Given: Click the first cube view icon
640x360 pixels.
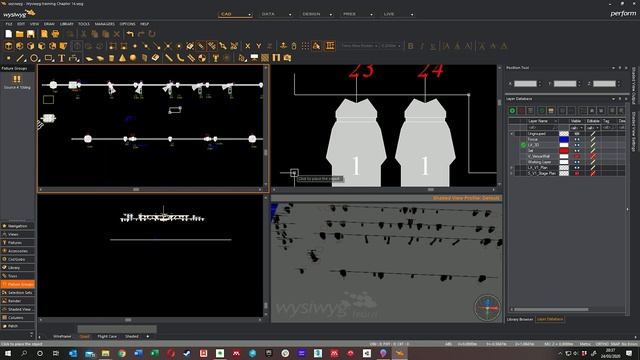Looking at the screenshot, I should (9, 46).
